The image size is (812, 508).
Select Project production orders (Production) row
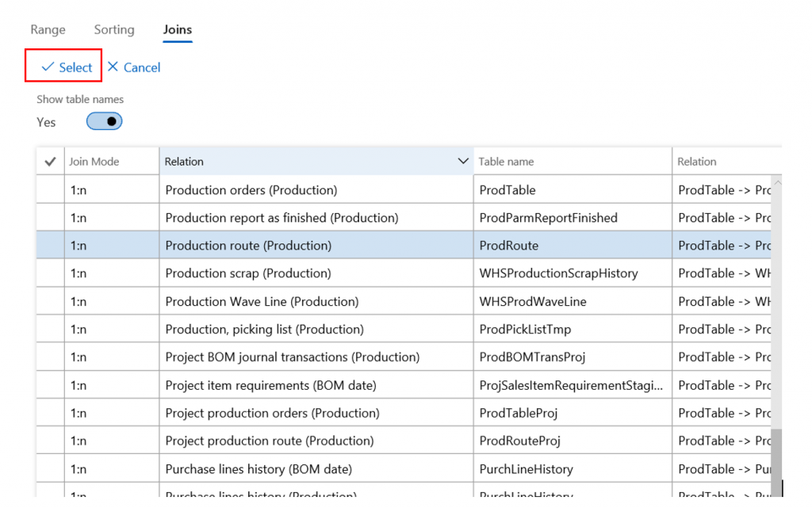[272, 413]
